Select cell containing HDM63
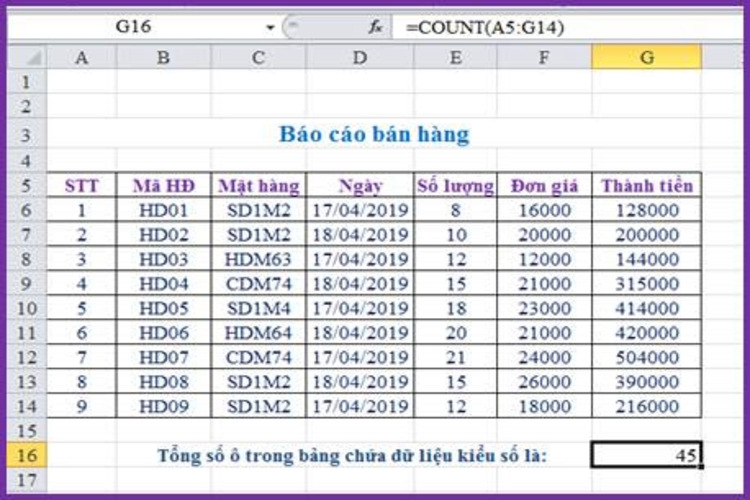750x500 pixels. [258, 259]
